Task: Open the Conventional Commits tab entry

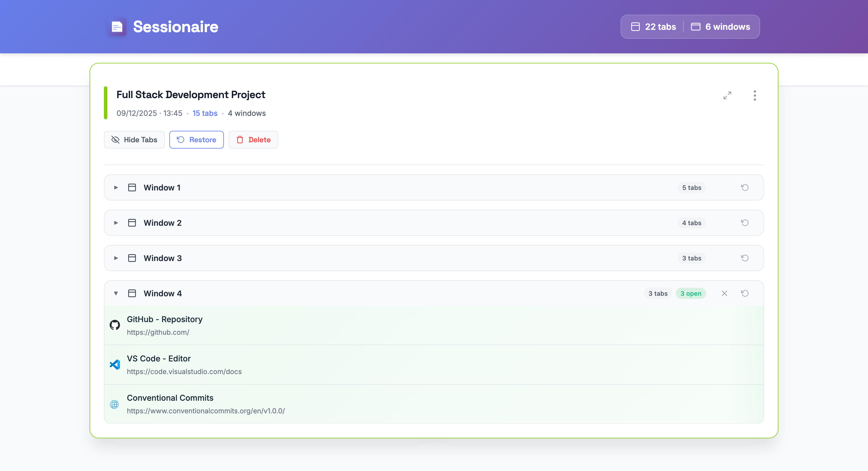Action: point(170,398)
